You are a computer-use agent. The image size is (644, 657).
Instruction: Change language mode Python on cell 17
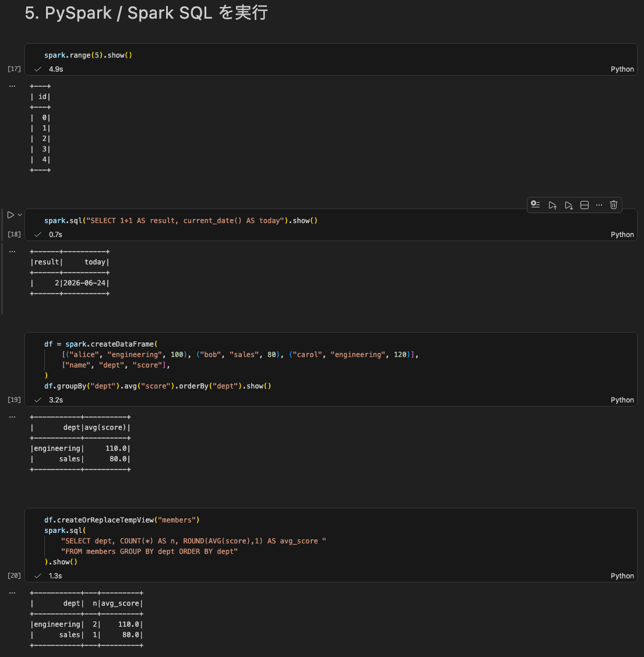click(622, 69)
